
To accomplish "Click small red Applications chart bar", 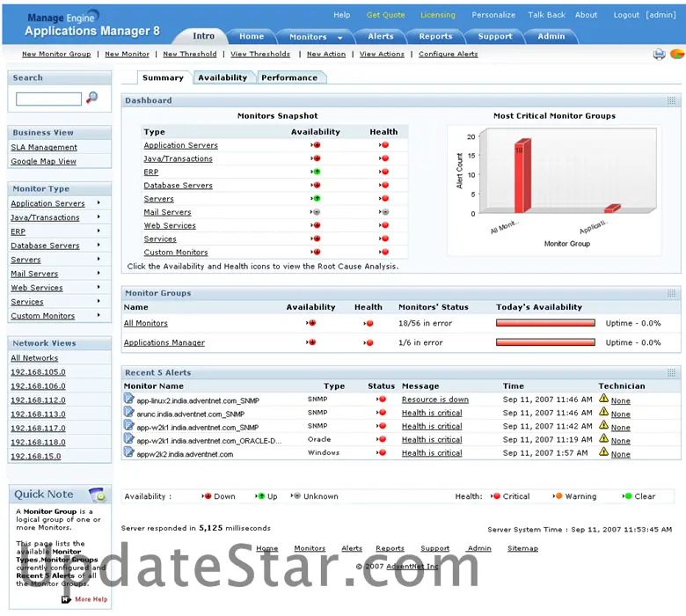I will (x=612, y=209).
